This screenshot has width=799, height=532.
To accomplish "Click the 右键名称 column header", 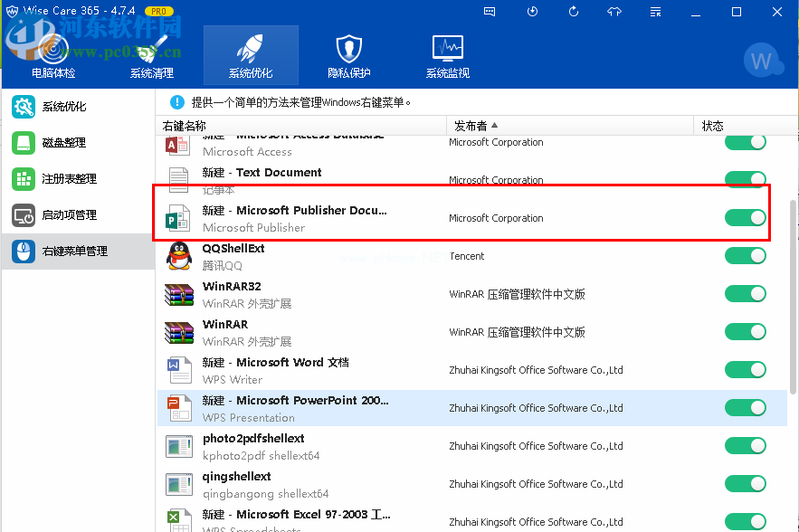I will (185, 126).
